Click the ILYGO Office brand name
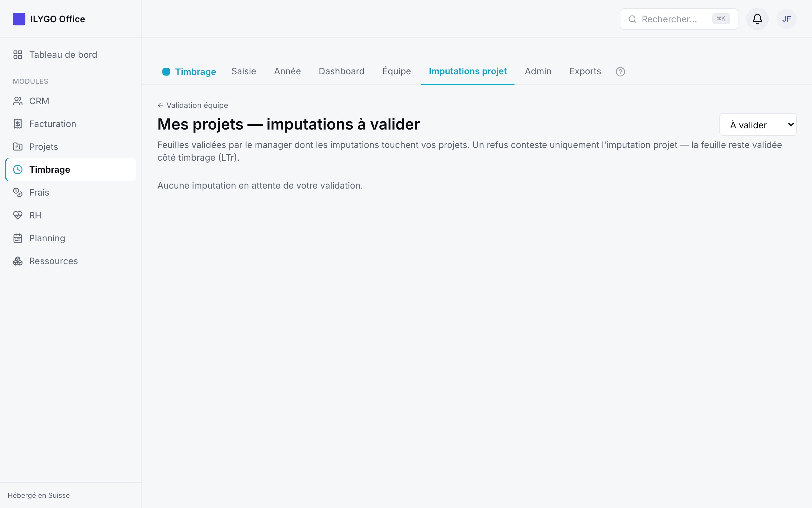 tap(58, 19)
